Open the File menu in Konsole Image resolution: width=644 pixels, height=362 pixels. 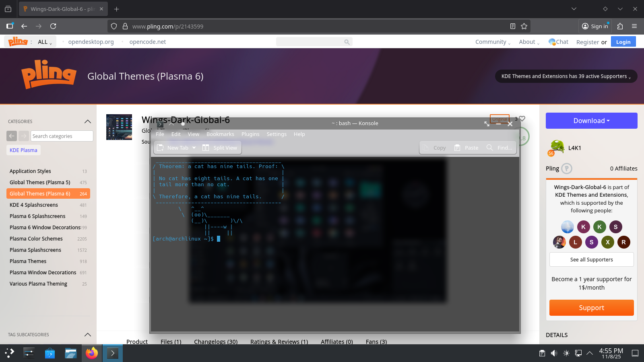click(160, 134)
